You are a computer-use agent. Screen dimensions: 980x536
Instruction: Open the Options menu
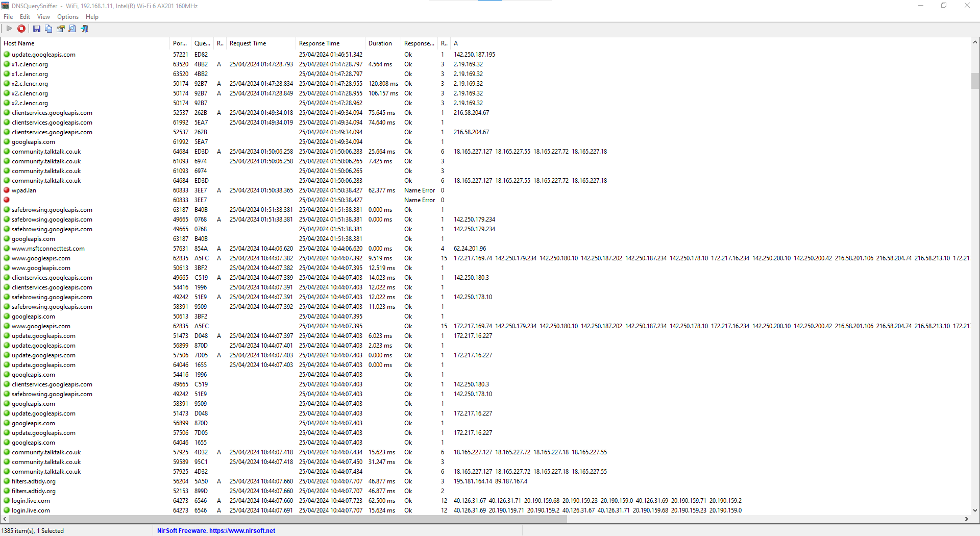click(67, 16)
